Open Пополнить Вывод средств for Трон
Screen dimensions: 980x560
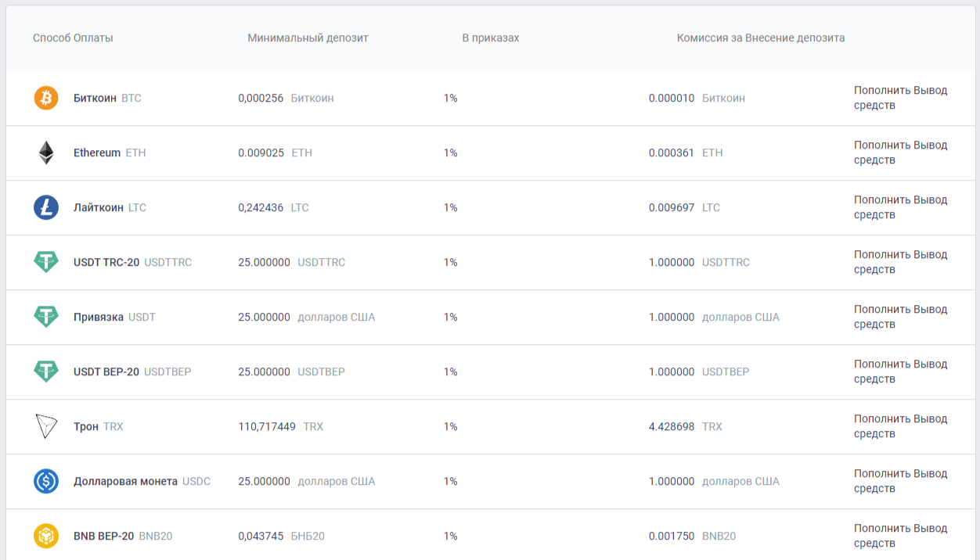900,426
